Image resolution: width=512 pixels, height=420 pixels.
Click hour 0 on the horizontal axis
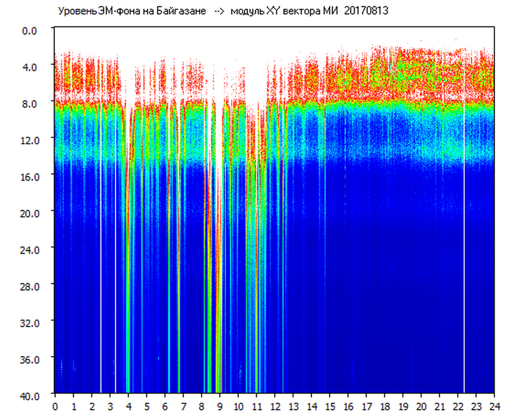click(x=55, y=406)
